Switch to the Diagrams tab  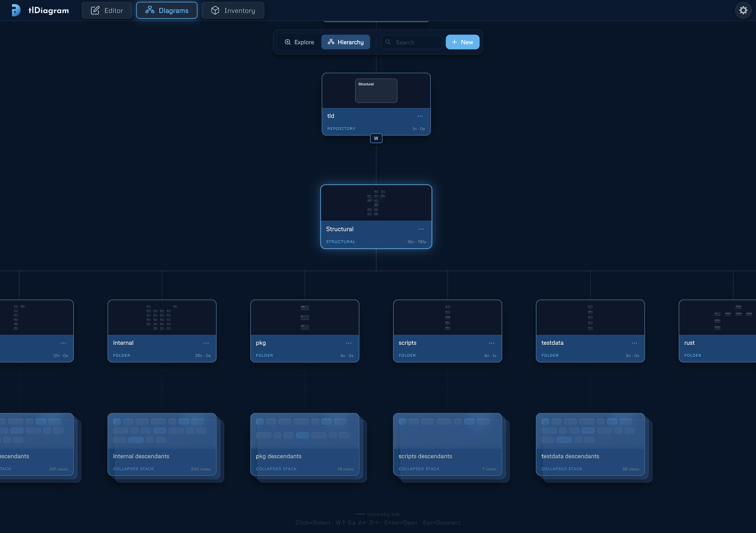(167, 10)
